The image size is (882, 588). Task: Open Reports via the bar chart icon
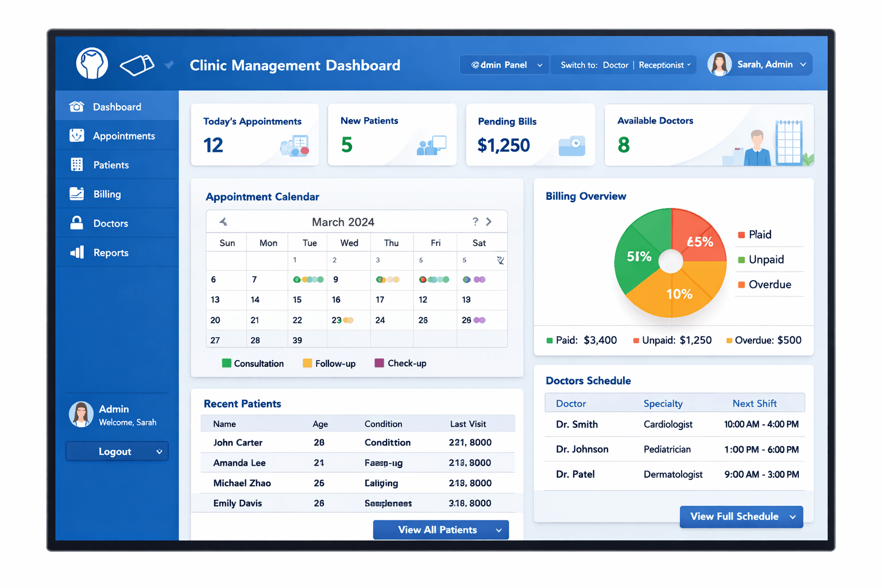(76, 252)
